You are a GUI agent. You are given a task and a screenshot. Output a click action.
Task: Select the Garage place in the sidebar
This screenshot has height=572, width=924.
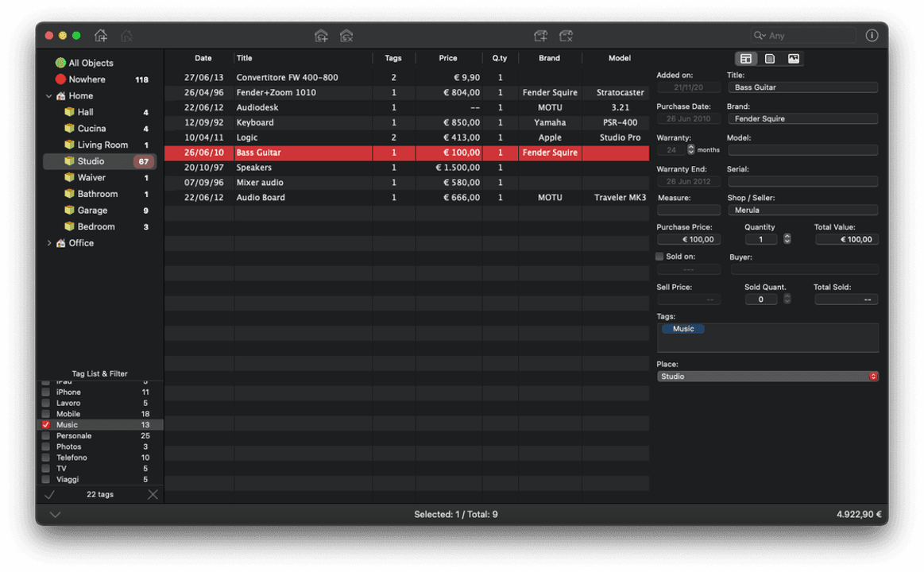coord(92,211)
